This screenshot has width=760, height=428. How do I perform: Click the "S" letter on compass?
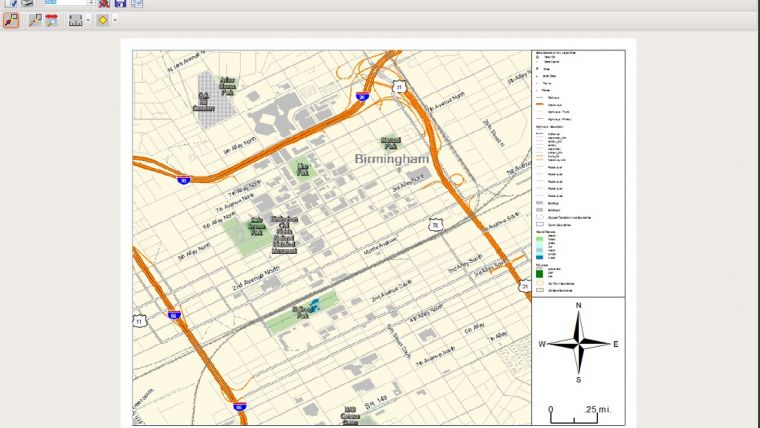(x=578, y=380)
